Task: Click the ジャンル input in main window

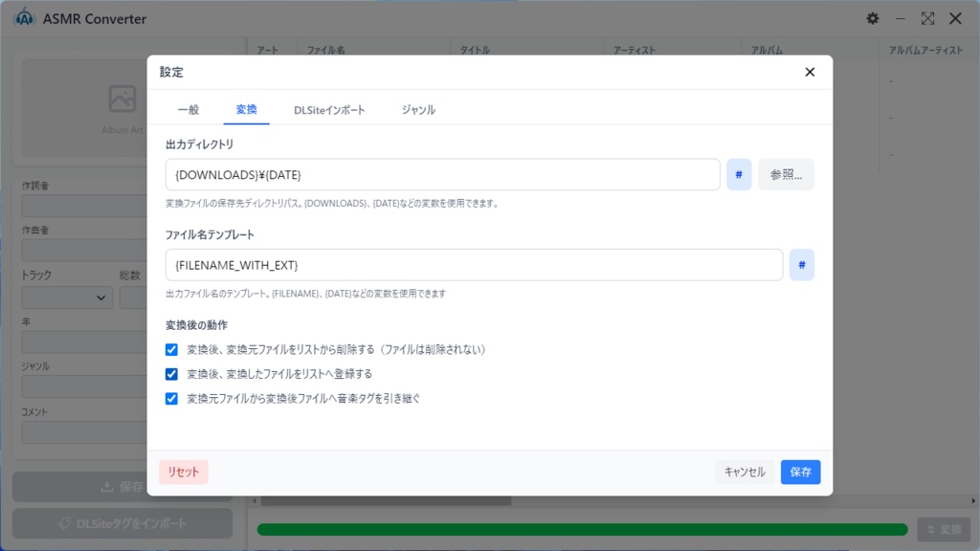Action: tap(84, 386)
